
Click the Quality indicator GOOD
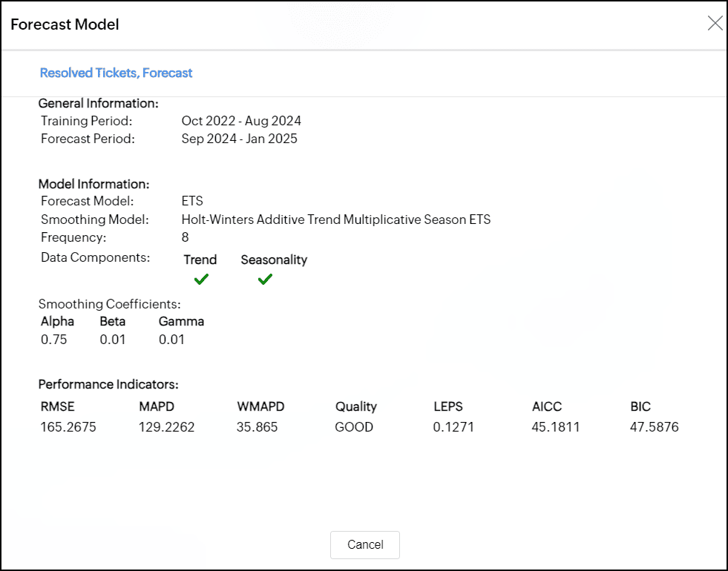coord(354,427)
